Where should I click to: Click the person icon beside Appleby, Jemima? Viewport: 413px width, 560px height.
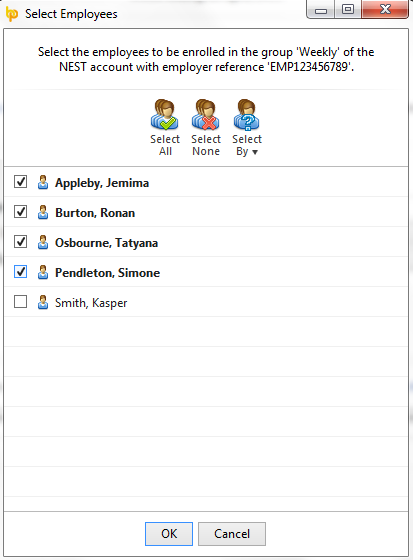pos(43,182)
